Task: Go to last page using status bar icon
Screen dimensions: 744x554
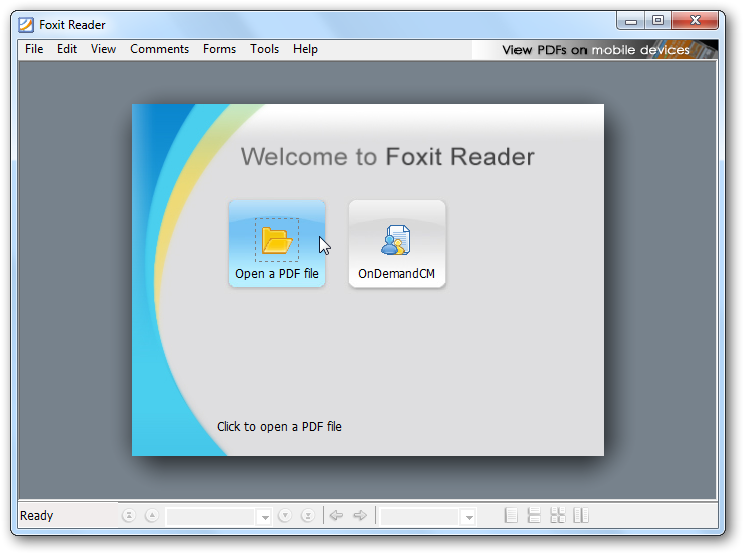Action: [x=308, y=515]
